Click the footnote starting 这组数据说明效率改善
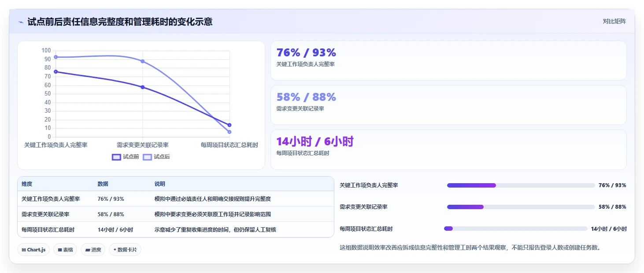Image resolution: width=644 pixels, height=273 pixels. 470,247
